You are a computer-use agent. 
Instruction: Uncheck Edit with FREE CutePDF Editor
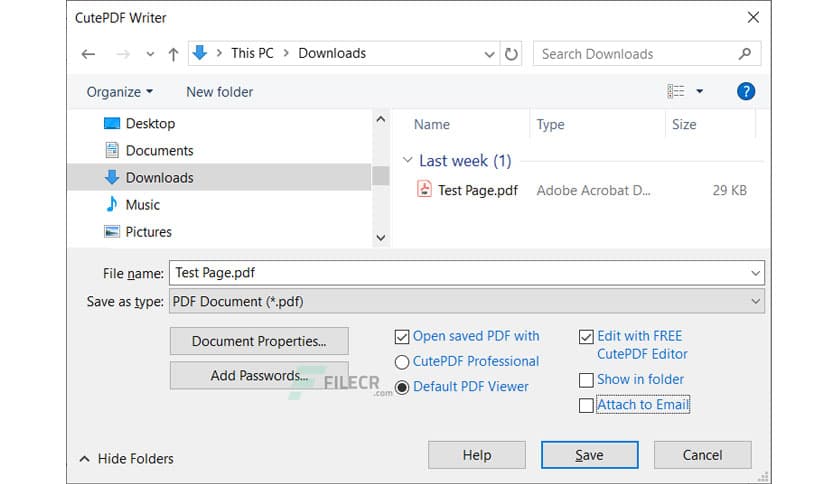(x=586, y=337)
